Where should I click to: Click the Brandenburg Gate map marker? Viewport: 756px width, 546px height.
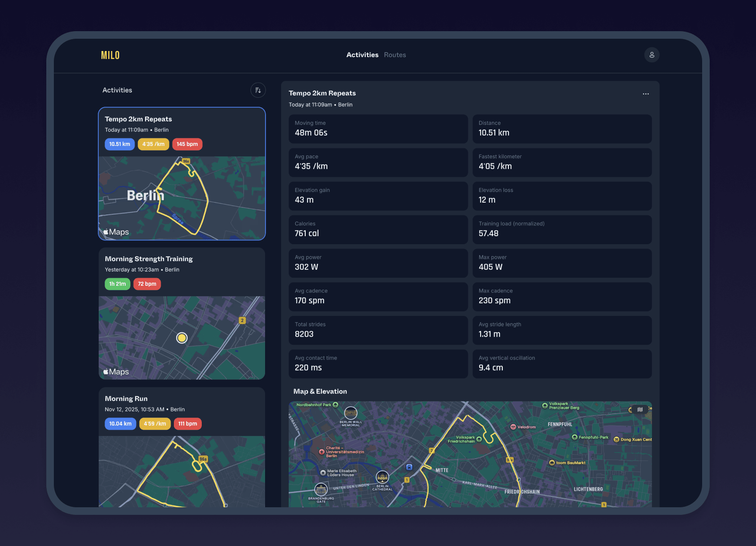coord(321,489)
